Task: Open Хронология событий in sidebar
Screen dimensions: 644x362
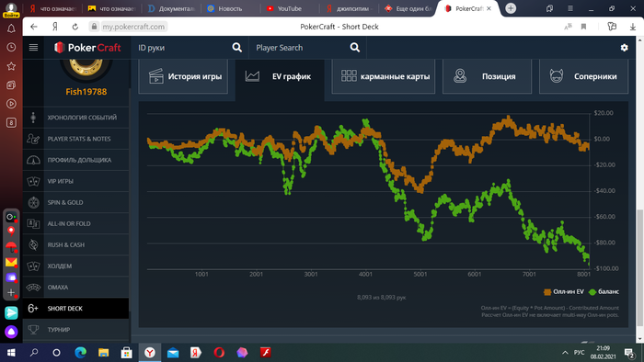Action: (76, 118)
